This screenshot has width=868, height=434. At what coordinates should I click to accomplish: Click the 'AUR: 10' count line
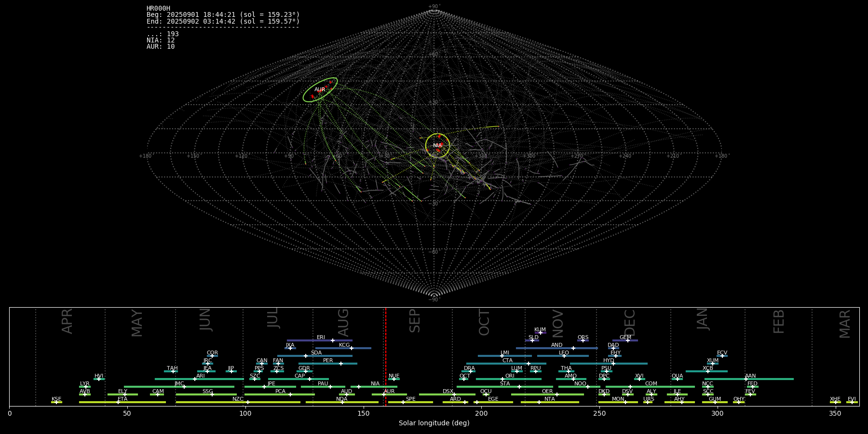pos(161,46)
